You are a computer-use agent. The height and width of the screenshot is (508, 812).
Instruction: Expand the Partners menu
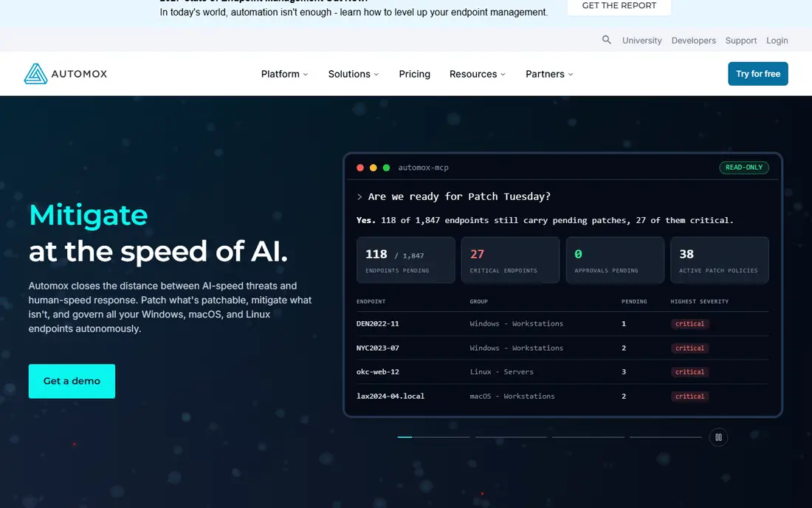(549, 74)
